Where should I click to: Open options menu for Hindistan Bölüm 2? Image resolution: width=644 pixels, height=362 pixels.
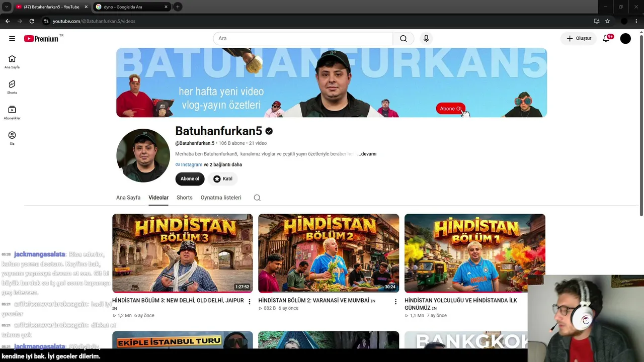[x=395, y=302]
